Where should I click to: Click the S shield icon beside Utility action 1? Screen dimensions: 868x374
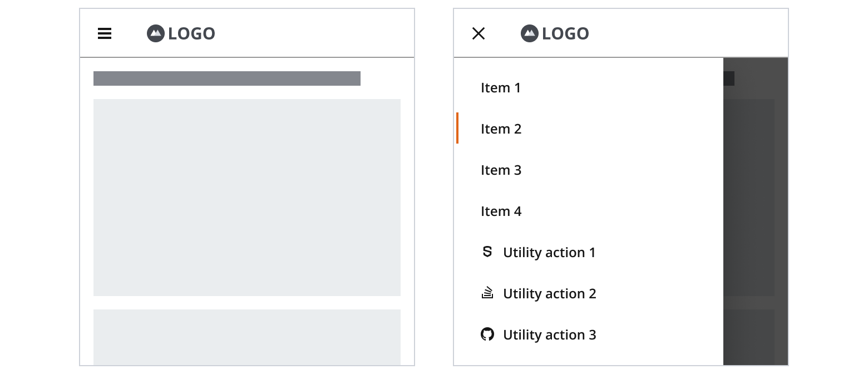click(487, 252)
